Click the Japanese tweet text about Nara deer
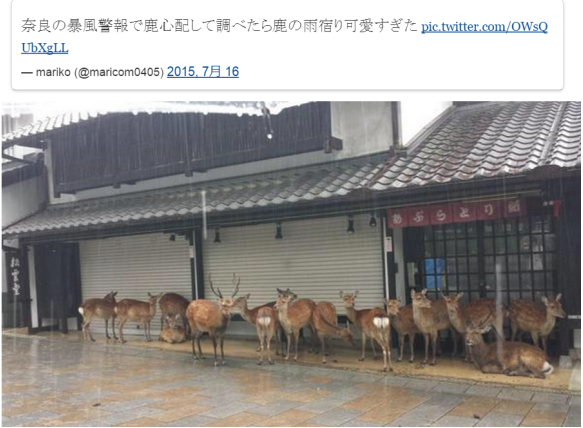 219,26
